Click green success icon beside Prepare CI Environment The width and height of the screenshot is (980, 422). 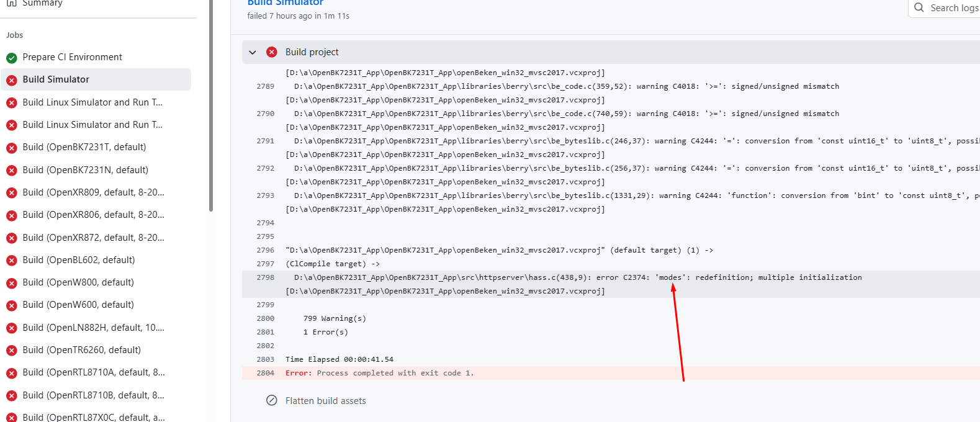[12, 58]
